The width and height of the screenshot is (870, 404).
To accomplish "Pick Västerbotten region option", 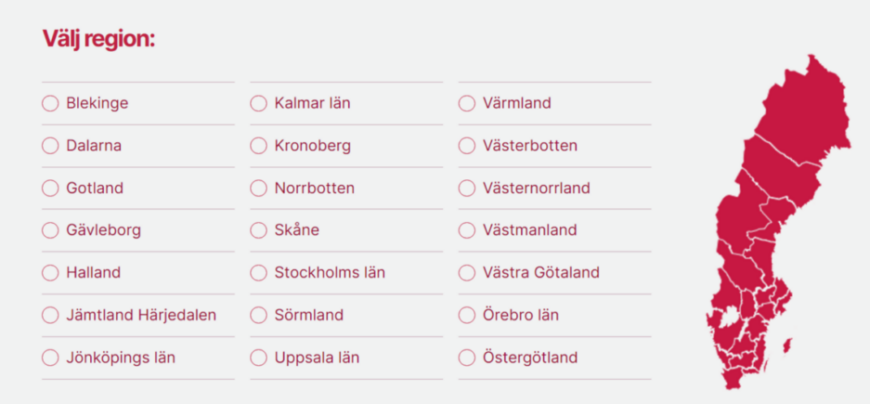I will 467,146.
